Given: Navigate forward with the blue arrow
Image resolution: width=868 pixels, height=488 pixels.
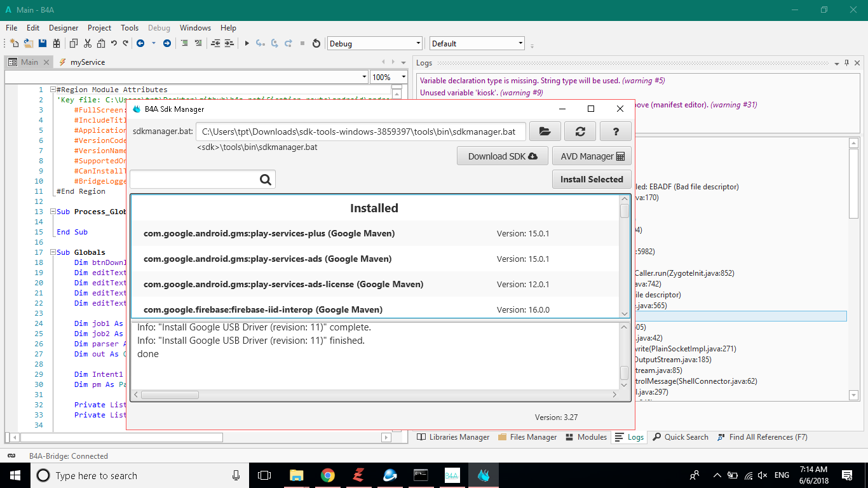Looking at the screenshot, I should click(x=167, y=43).
